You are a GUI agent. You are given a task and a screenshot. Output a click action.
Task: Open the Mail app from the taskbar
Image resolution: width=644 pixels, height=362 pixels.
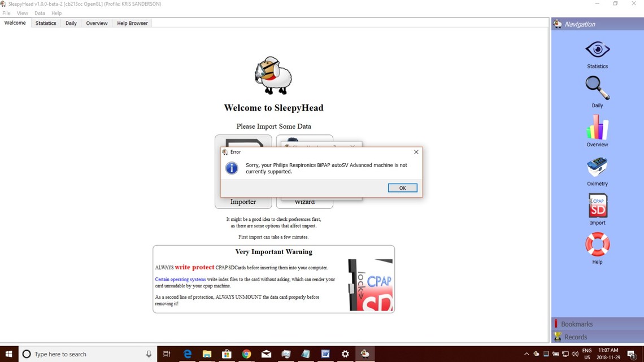[x=266, y=354]
